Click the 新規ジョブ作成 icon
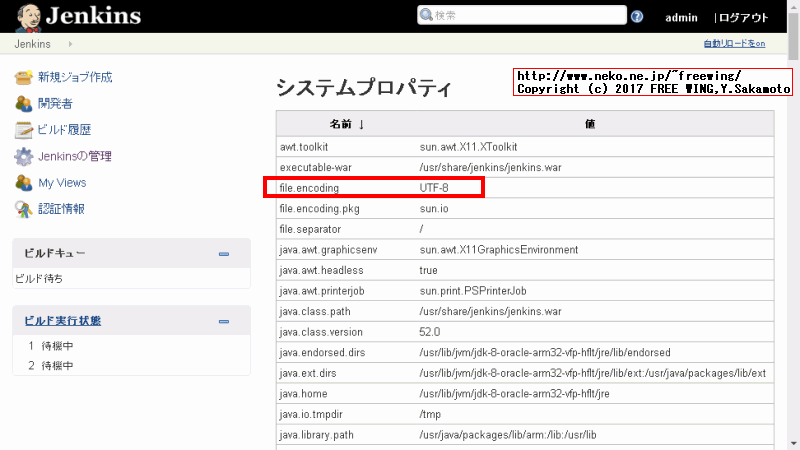This screenshot has width=800, height=450. point(23,77)
